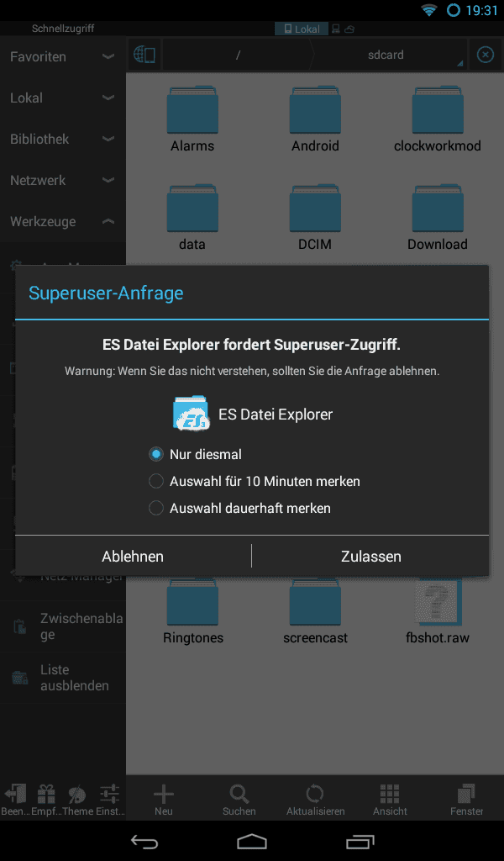Screen dimensions: 504x861
Task: Open the Einstellungen sliders icon
Action: pos(110,794)
